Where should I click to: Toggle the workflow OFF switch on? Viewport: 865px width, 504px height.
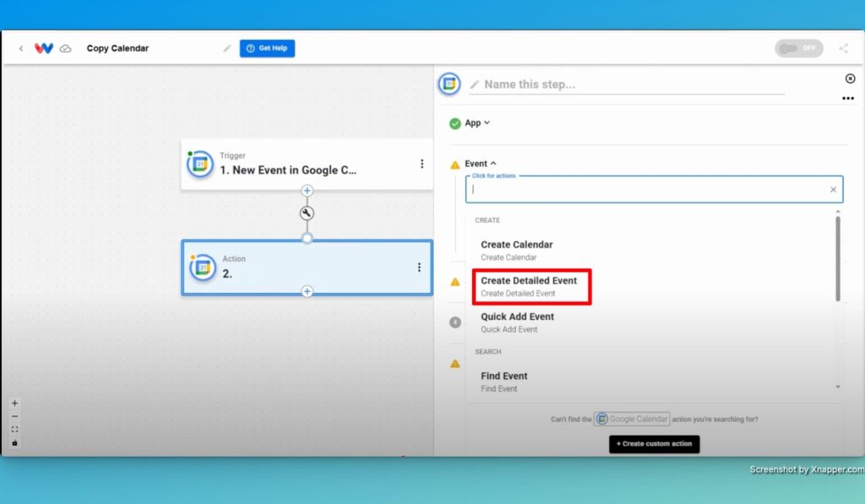[799, 48]
